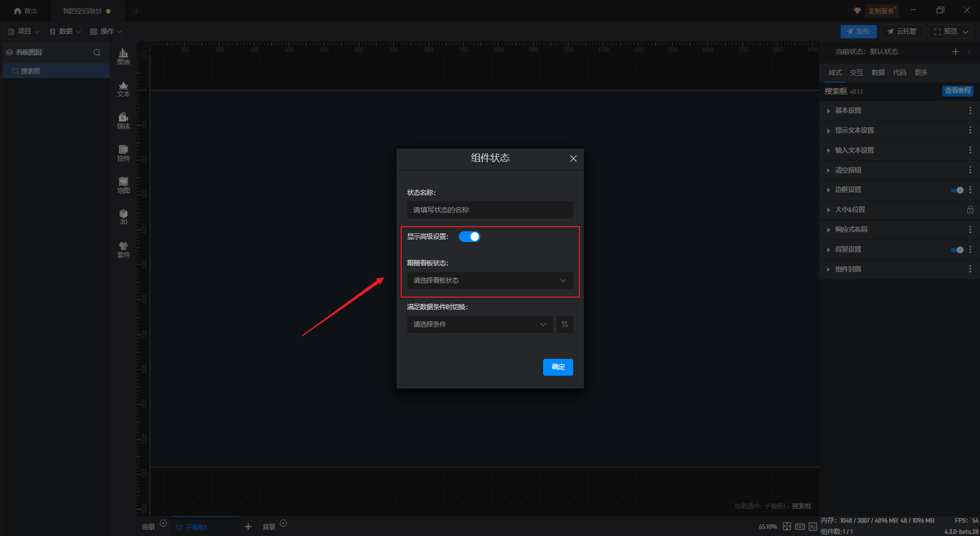Image resolution: width=980 pixels, height=536 pixels.
Task: Switch to the 样式 tab
Action: tap(835, 72)
